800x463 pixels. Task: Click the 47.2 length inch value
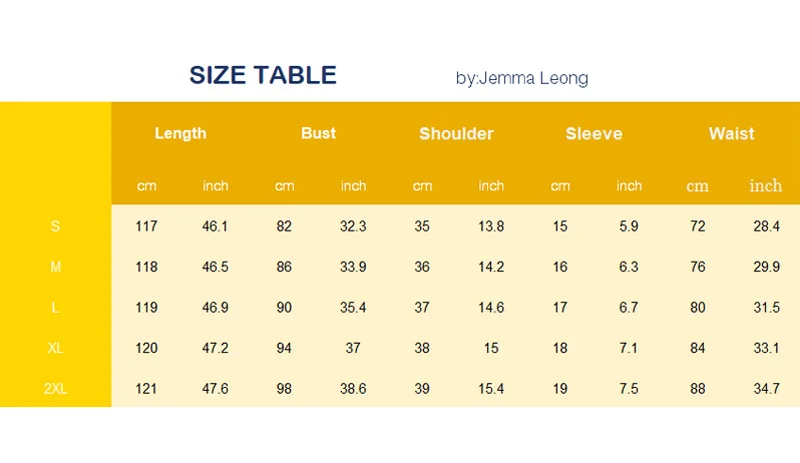pyautogui.click(x=215, y=348)
